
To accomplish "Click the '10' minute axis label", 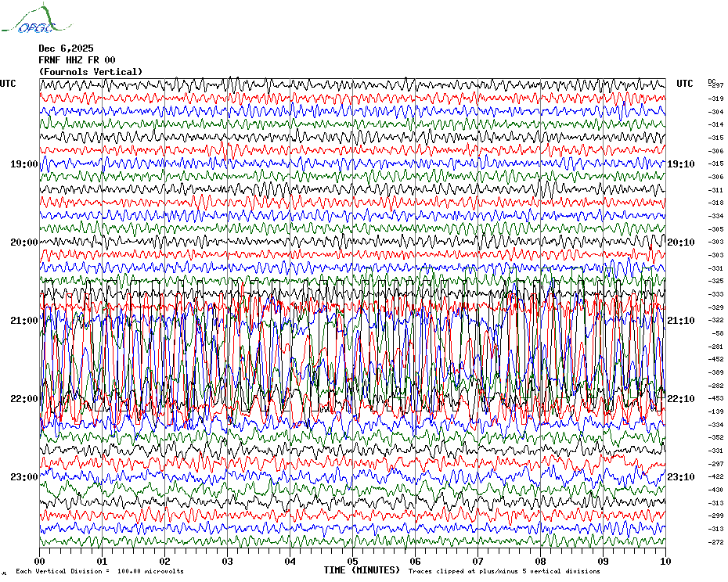I will coord(666,561).
